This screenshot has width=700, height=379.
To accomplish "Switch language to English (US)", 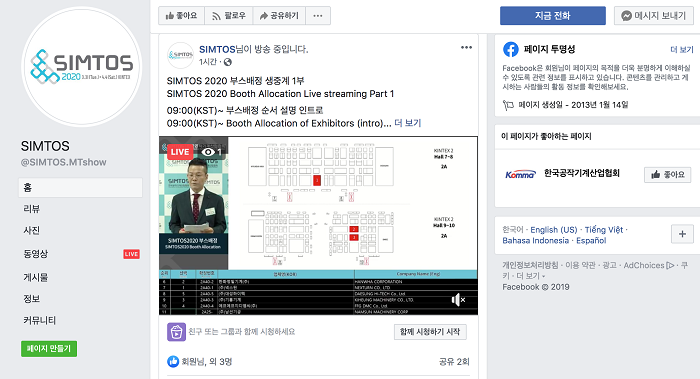I will coord(554,230).
